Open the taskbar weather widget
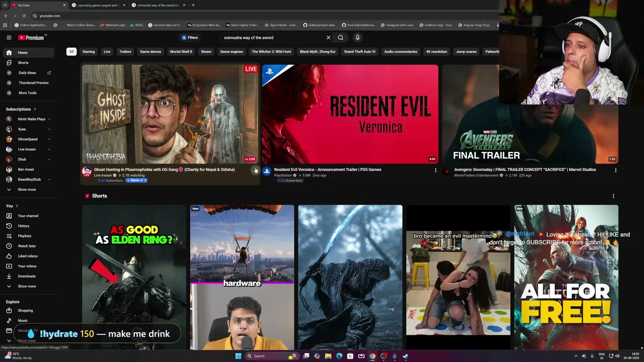Viewport: 644px width, 362px height. tap(18, 356)
